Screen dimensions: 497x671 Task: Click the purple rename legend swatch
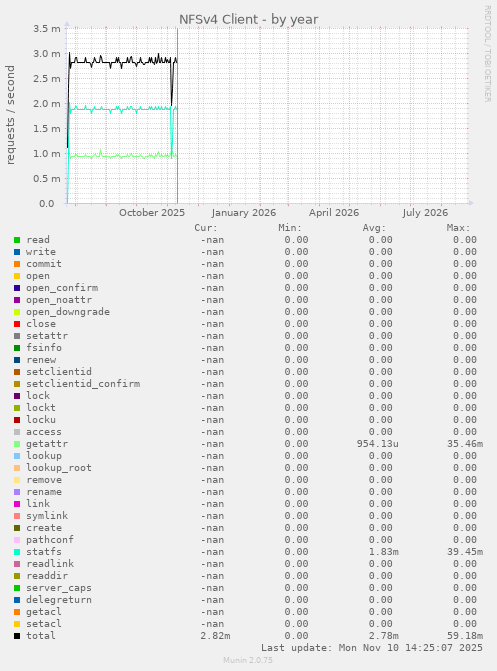click(17, 492)
